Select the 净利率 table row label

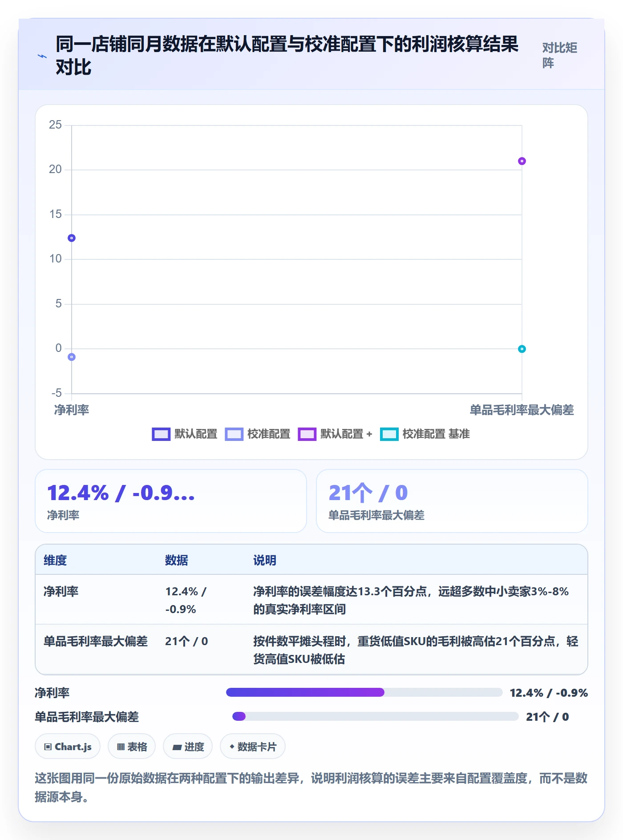[x=61, y=591]
